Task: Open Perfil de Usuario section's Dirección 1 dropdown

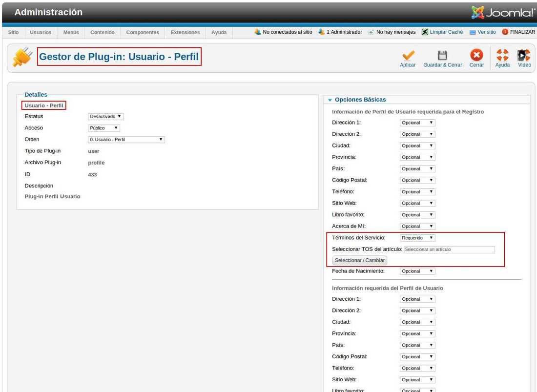Action: [x=417, y=299]
